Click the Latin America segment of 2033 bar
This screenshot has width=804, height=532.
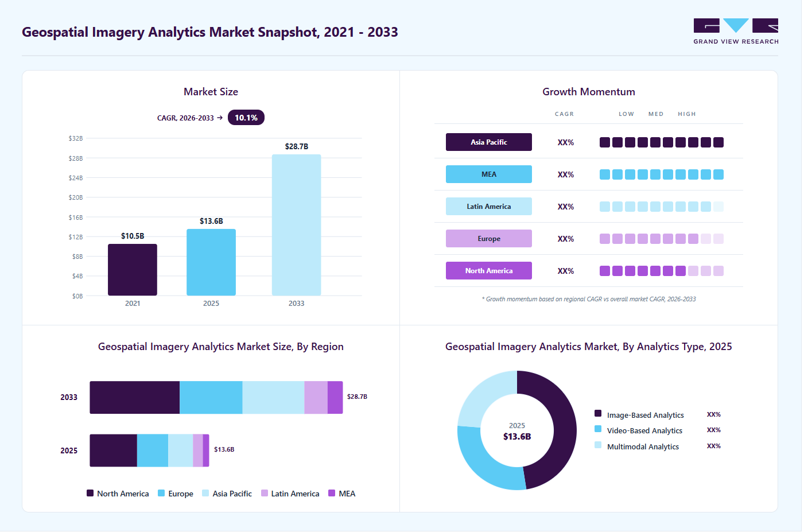pos(316,397)
